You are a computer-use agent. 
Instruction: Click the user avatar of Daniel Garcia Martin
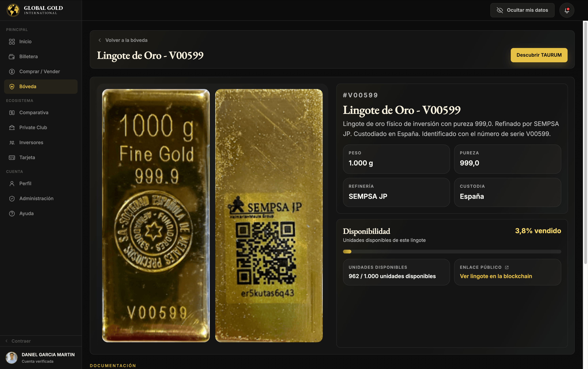tap(11, 358)
